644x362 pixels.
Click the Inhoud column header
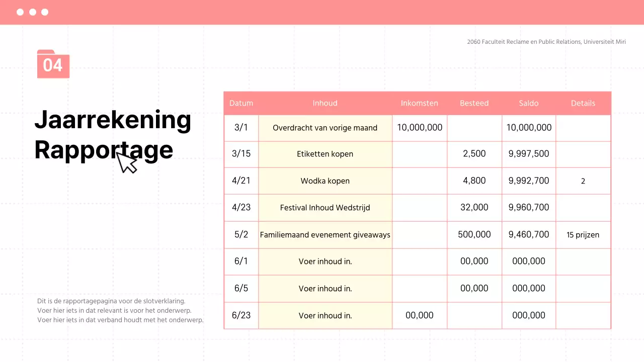[x=325, y=103]
